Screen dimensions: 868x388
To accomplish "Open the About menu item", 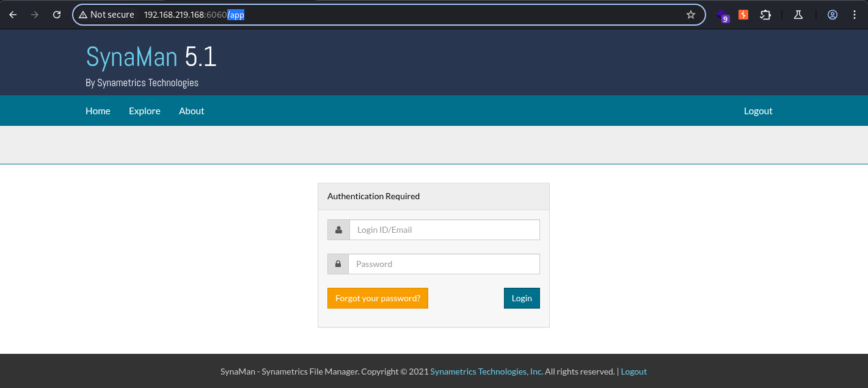I will click(191, 111).
